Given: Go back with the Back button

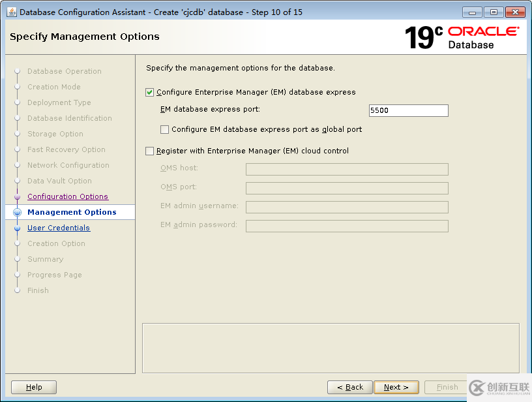Looking at the screenshot, I should coord(350,387).
